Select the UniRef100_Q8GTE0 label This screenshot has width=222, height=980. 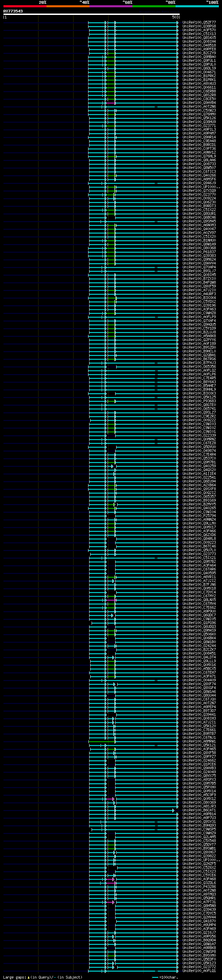(x=199, y=405)
